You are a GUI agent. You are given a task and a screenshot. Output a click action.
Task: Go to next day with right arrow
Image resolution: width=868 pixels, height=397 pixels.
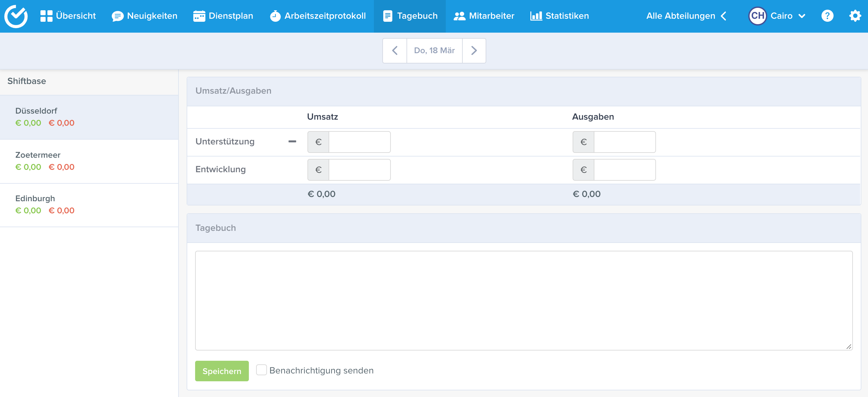[474, 50]
